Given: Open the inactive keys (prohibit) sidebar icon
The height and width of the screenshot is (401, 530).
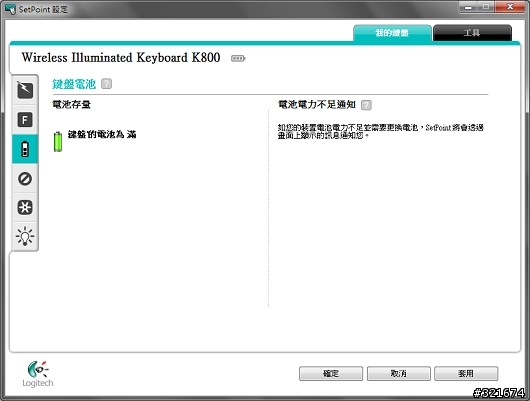Looking at the screenshot, I should [x=25, y=179].
